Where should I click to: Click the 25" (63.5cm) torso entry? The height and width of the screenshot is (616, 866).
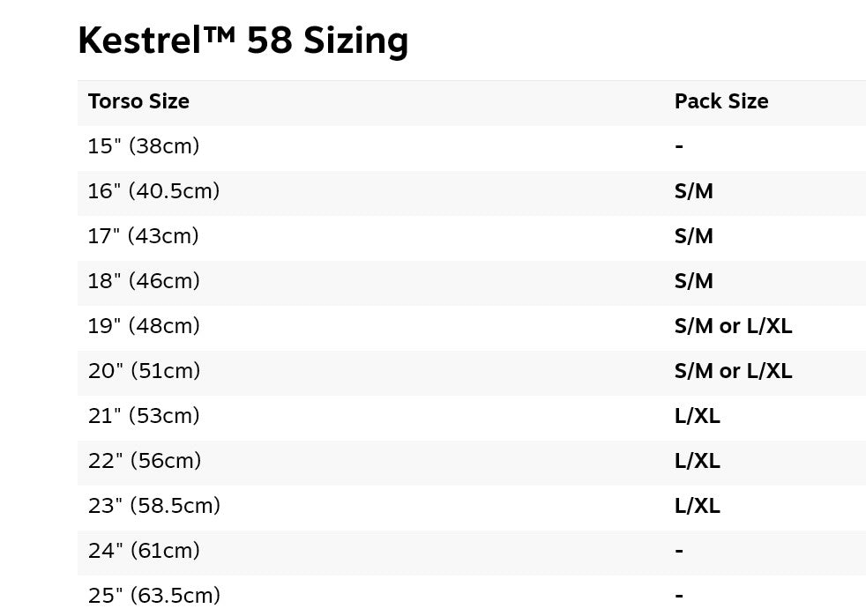click(x=153, y=596)
